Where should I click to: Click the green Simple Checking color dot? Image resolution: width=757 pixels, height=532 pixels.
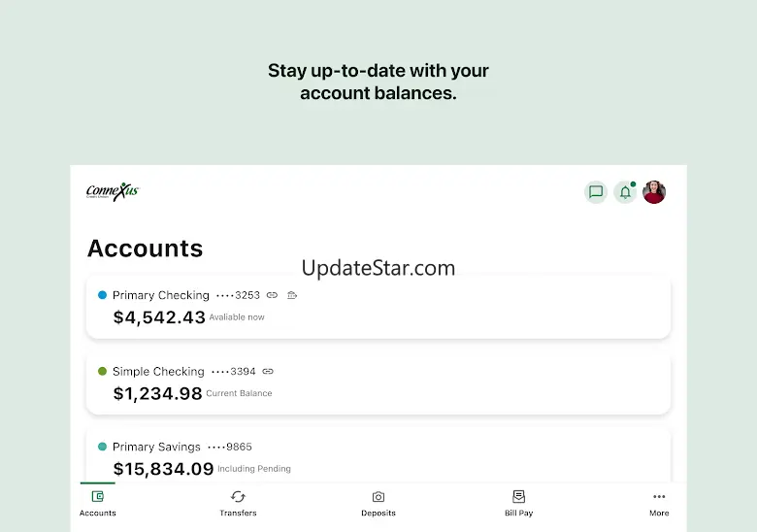point(103,371)
